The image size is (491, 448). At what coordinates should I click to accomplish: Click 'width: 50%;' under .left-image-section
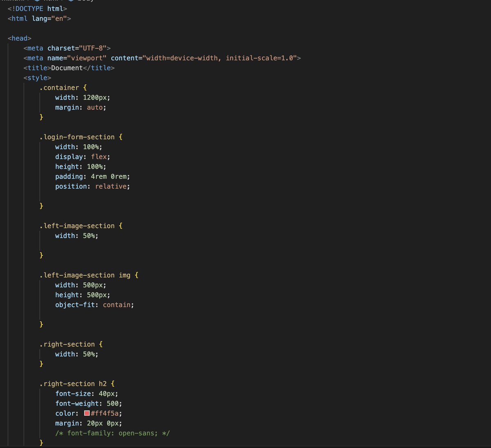pos(77,236)
